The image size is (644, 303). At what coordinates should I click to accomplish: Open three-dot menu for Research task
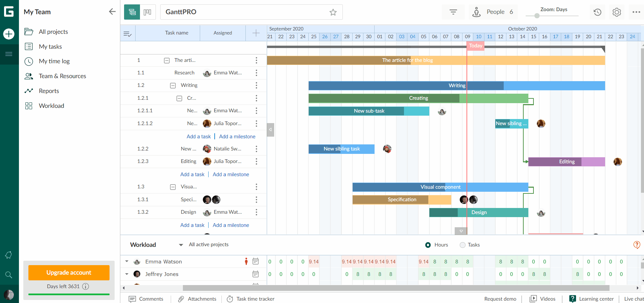256,73
